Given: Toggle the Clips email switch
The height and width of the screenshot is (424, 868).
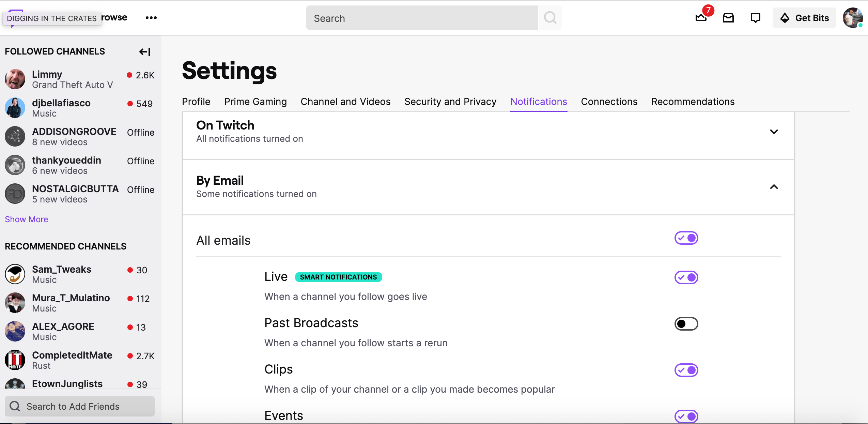Looking at the screenshot, I should (x=686, y=370).
